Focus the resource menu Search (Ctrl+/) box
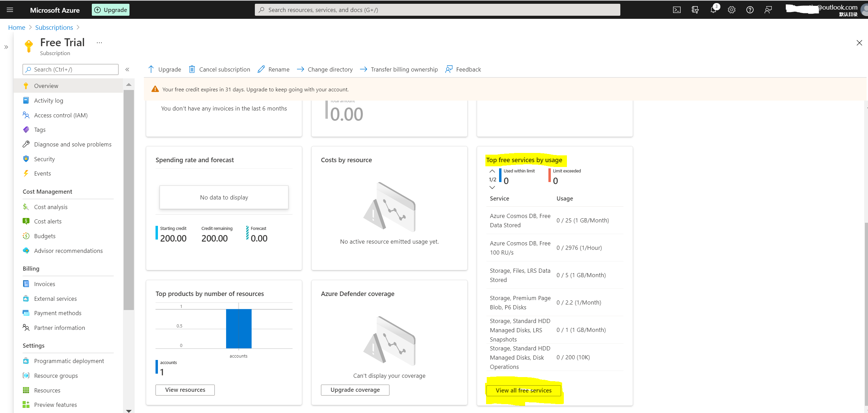 tap(71, 69)
